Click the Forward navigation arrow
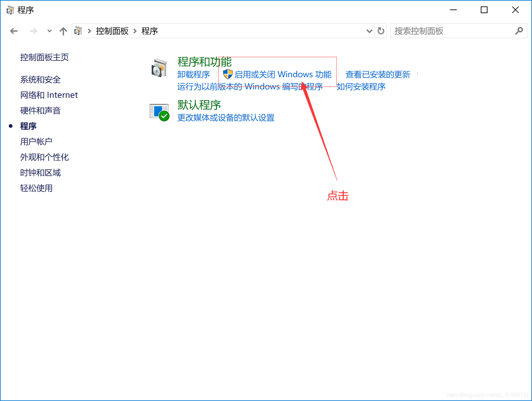 pyautogui.click(x=33, y=31)
